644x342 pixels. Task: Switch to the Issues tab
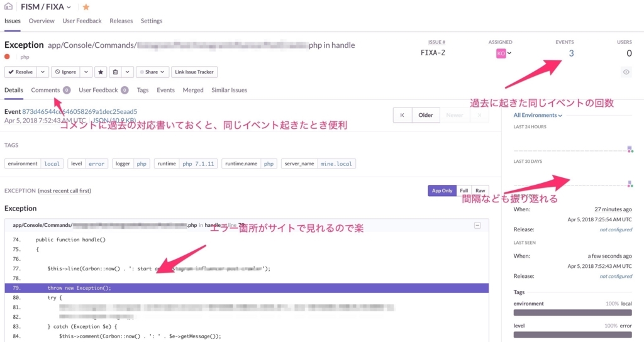tap(13, 21)
